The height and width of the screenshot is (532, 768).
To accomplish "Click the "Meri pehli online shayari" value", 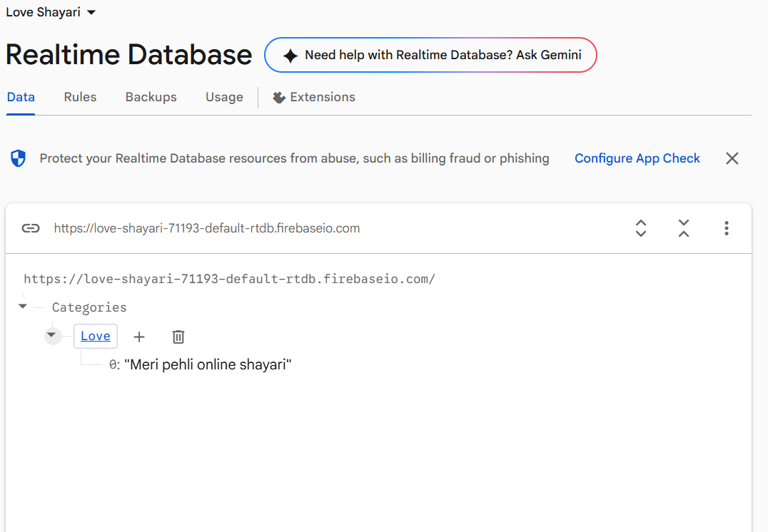I will coord(208,365).
